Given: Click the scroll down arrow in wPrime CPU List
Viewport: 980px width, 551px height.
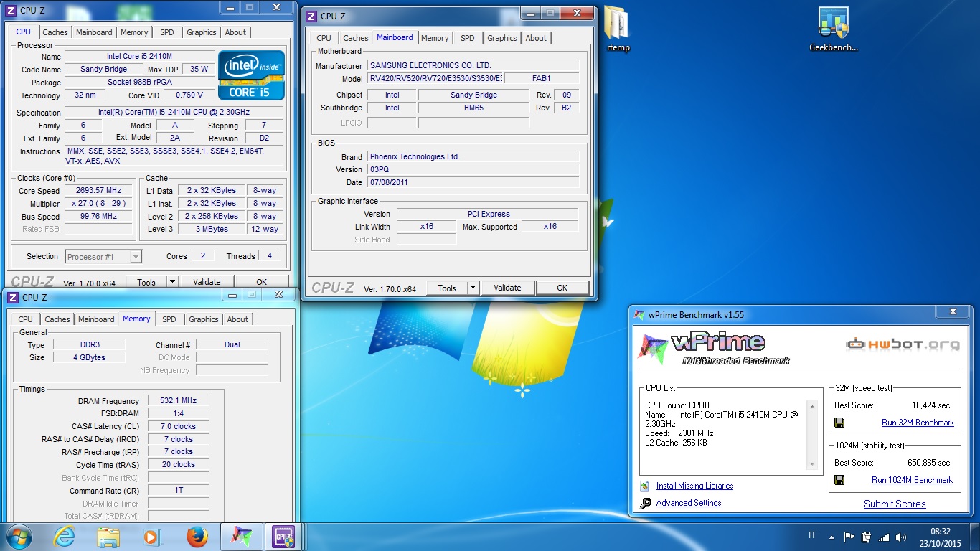Looking at the screenshot, I should (813, 463).
